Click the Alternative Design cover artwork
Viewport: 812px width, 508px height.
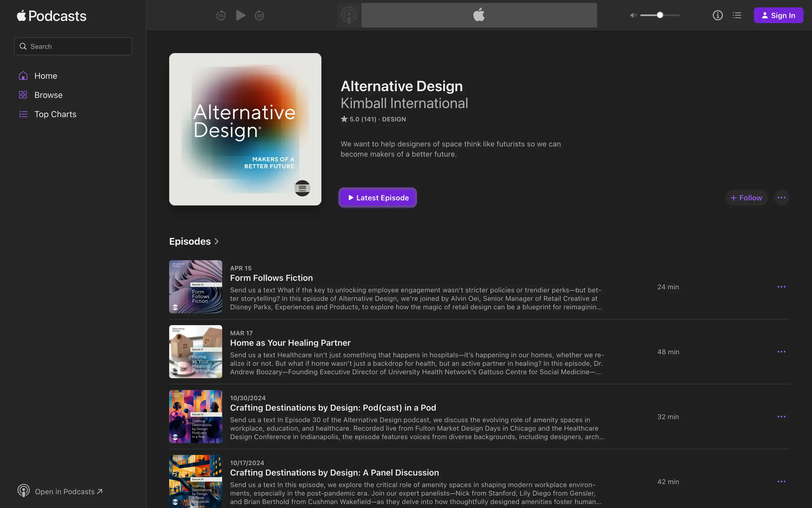tap(245, 129)
